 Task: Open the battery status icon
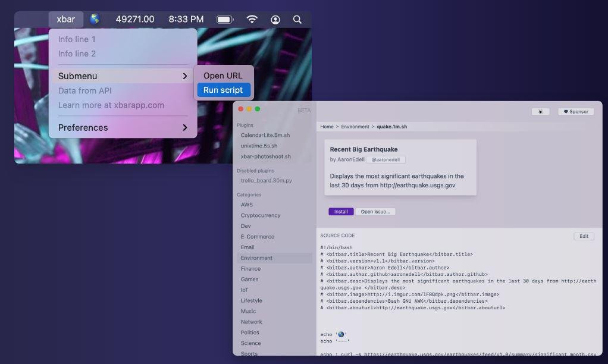pos(225,20)
